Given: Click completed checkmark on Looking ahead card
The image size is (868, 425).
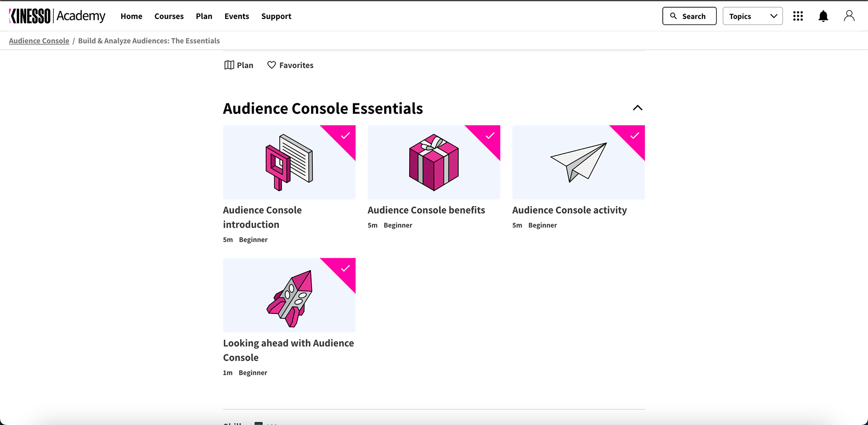Looking at the screenshot, I should [x=345, y=268].
